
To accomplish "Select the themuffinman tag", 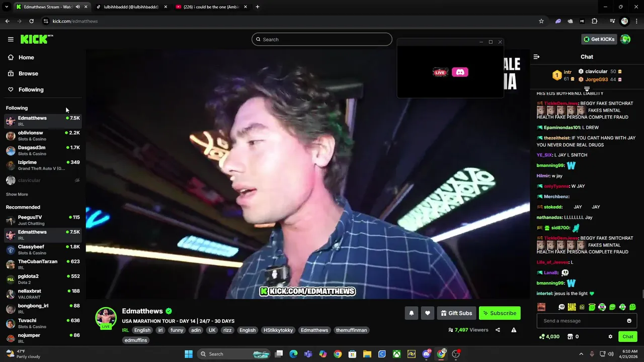I will tap(352, 330).
